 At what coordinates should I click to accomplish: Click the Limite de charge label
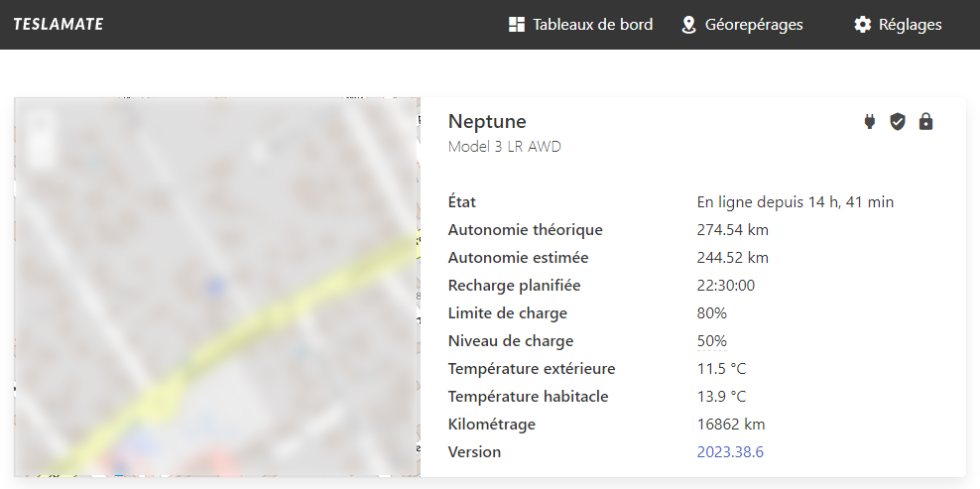[508, 313]
